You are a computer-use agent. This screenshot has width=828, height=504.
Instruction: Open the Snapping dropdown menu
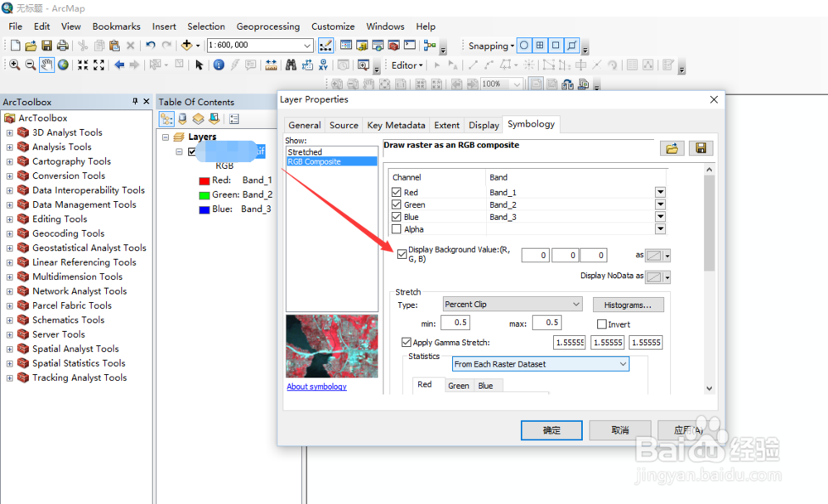click(x=491, y=46)
